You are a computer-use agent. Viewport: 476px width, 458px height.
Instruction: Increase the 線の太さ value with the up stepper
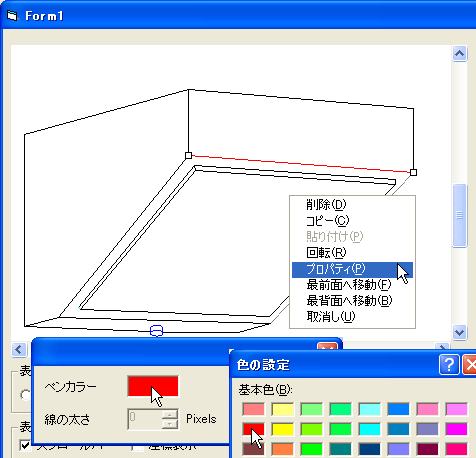point(170,414)
